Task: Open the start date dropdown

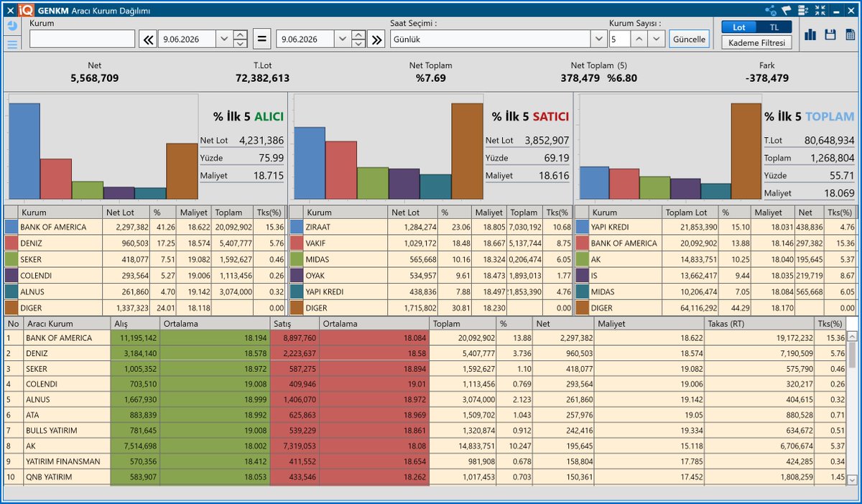Action: click(223, 39)
